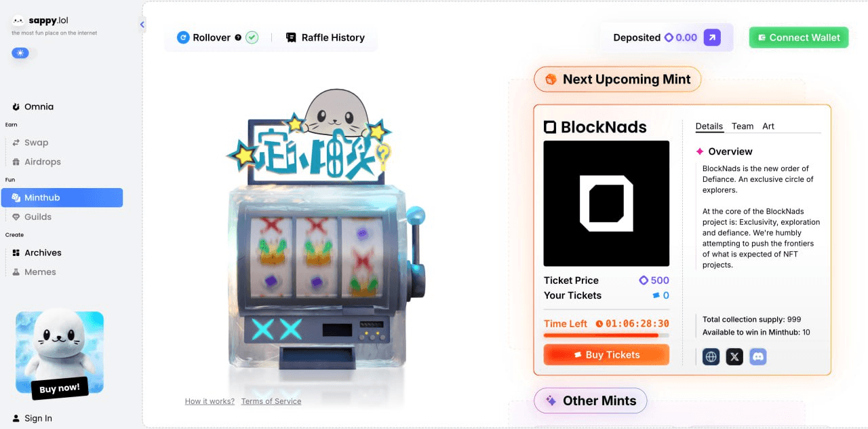This screenshot has width=868, height=429.
Task: Click the Rollover help question mark icon
Action: (238, 38)
